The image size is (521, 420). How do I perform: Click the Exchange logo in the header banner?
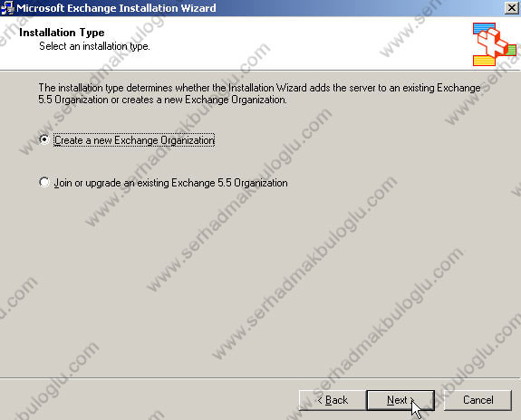pyautogui.click(x=495, y=44)
